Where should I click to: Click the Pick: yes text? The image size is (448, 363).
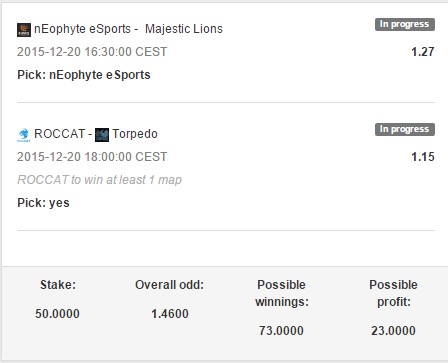coord(43,203)
